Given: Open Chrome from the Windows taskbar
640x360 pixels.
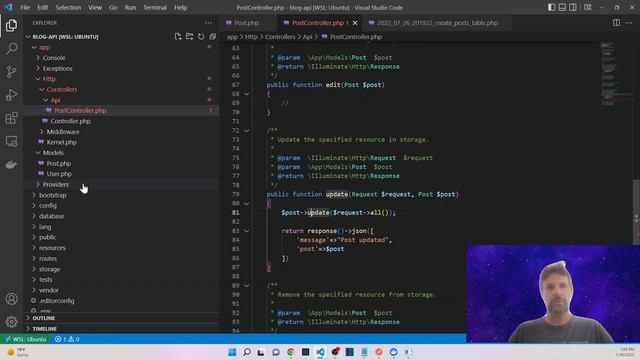Looking at the screenshot, I should pyautogui.click(x=291, y=352).
